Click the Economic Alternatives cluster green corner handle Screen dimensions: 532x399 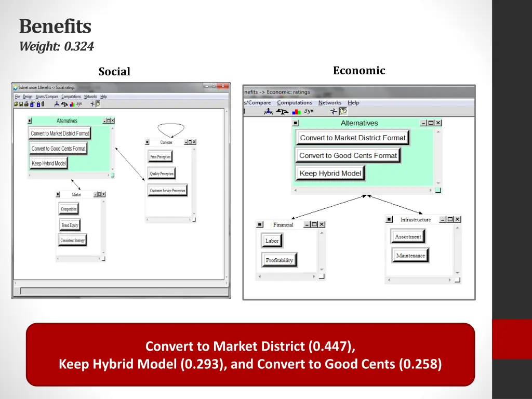(x=438, y=190)
